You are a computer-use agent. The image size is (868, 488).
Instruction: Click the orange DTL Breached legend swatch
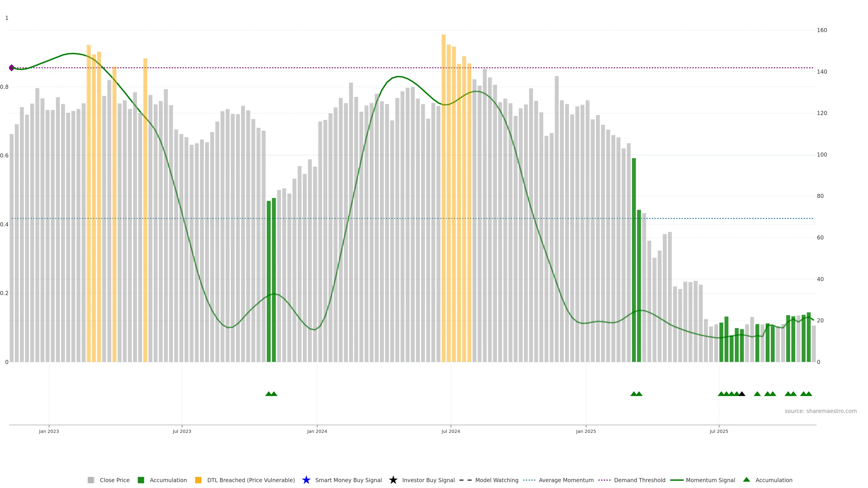[198, 480]
